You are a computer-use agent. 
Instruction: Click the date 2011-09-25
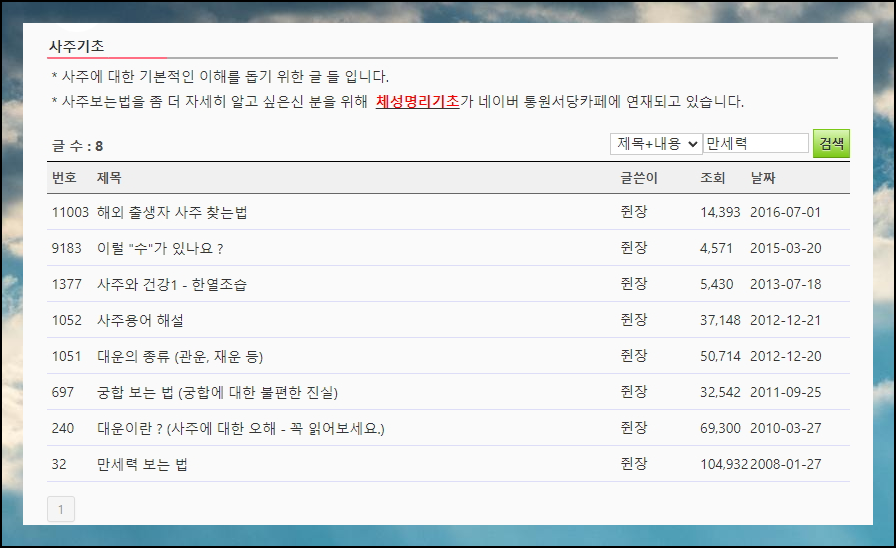tap(786, 393)
